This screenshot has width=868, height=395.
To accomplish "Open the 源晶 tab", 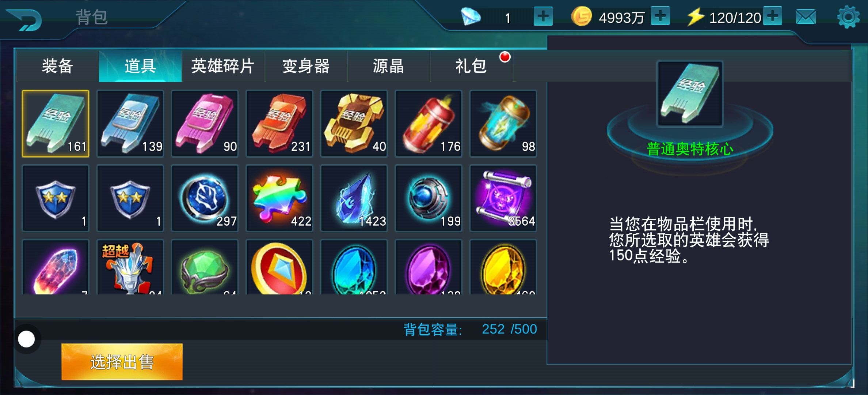I will coord(388,66).
